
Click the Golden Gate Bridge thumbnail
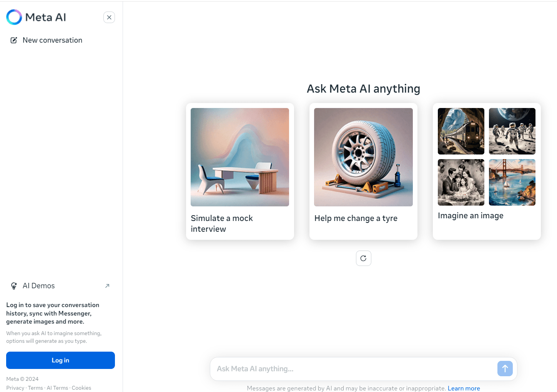coord(512,182)
